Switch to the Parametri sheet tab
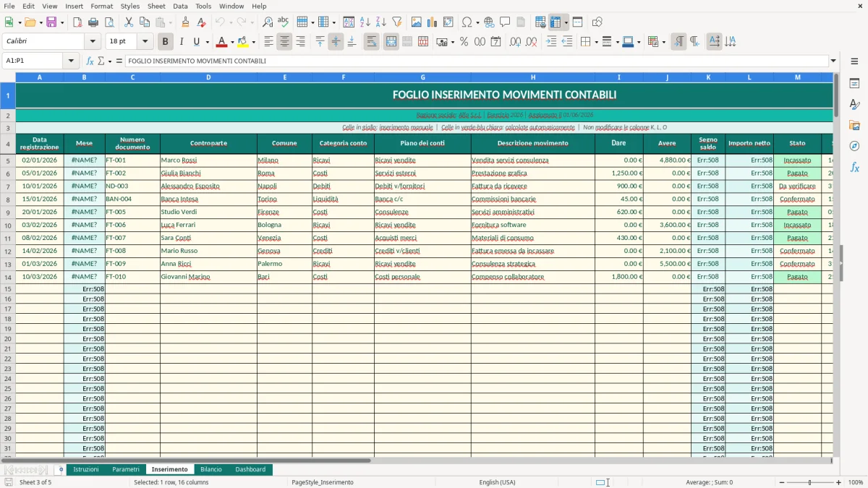Screen dimensions: 868x488 [x=126, y=469]
